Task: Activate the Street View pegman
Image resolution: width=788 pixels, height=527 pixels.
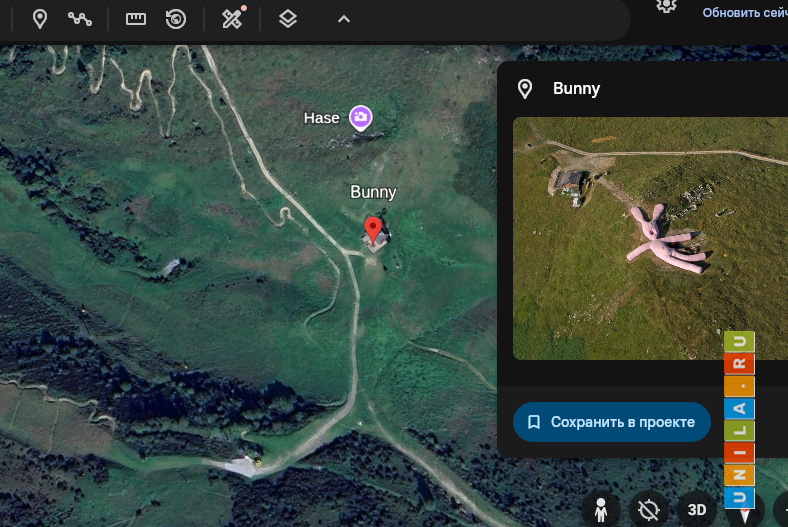Action: pyautogui.click(x=600, y=510)
